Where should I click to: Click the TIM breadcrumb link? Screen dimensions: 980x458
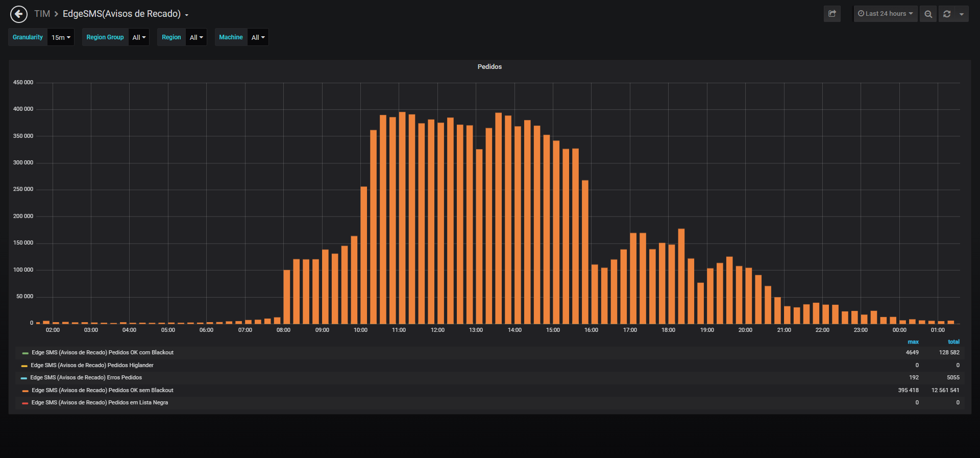(x=42, y=14)
